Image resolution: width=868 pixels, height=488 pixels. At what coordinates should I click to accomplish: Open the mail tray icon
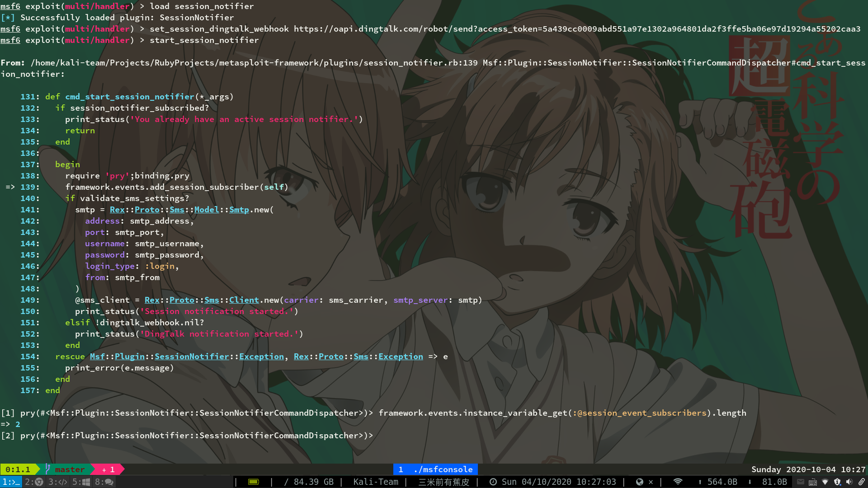801,482
